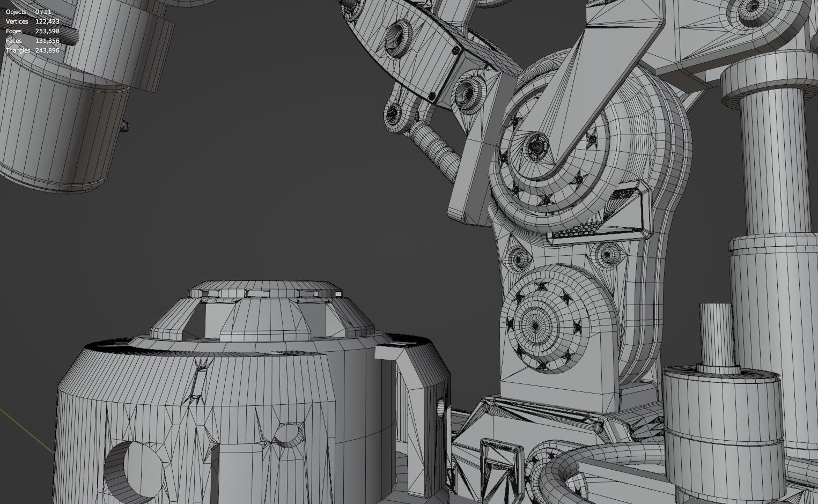Click the "Objects" statistics label

(16, 12)
